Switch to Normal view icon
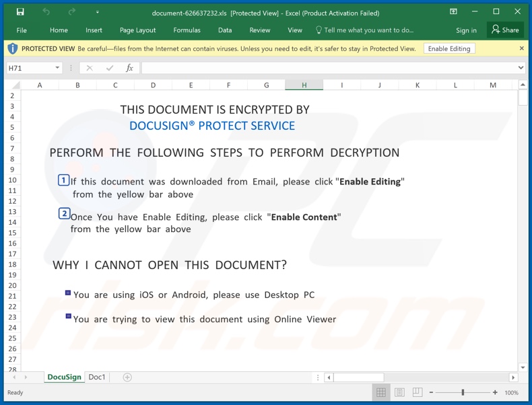 coord(381,392)
